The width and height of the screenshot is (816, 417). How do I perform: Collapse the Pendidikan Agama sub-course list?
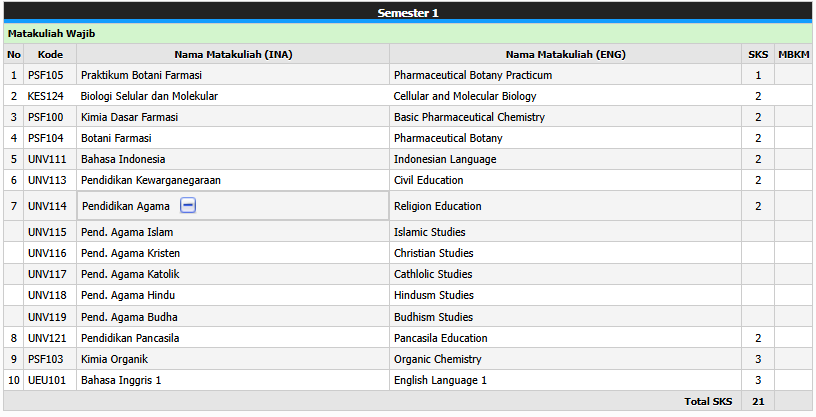pyautogui.click(x=188, y=206)
